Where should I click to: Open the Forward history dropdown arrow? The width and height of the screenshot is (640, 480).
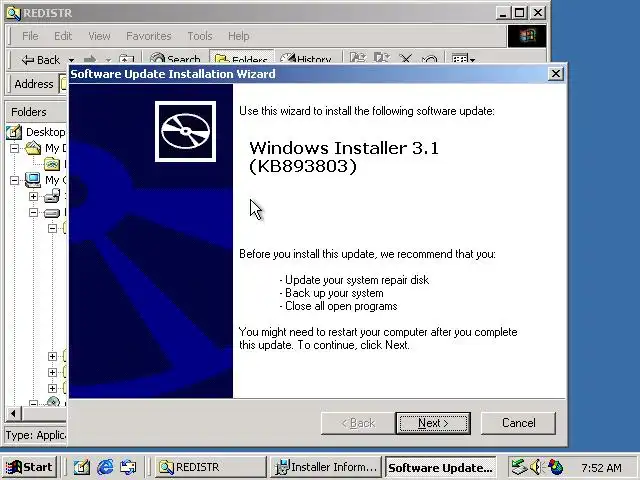point(108,60)
